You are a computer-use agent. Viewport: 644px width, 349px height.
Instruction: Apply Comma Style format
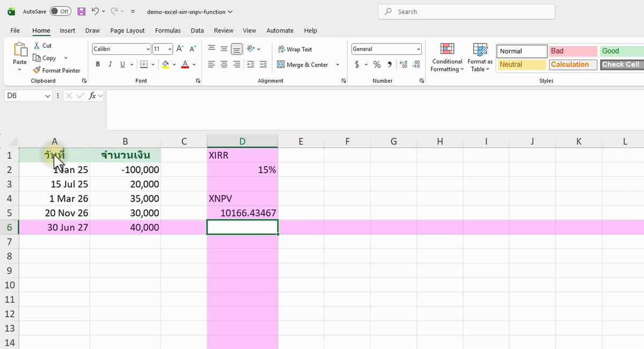click(x=389, y=64)
